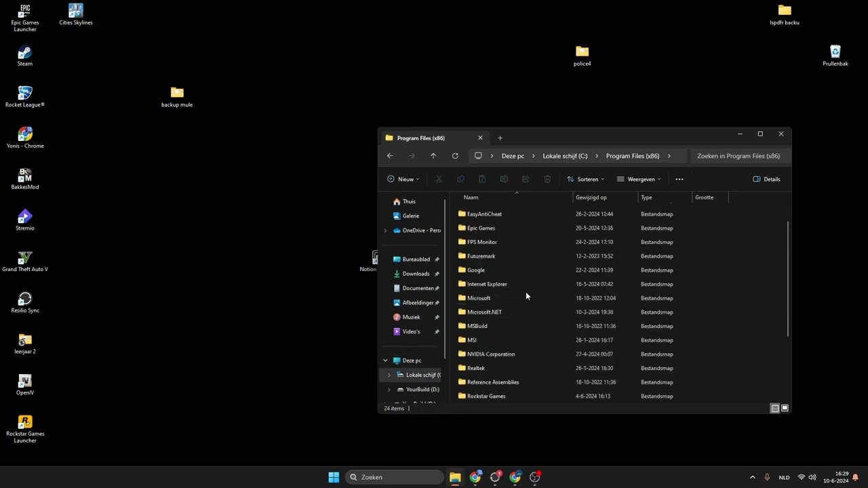Open the Sorteren dropdown menu
Screen dimensions: 868x488
(585, 179)
